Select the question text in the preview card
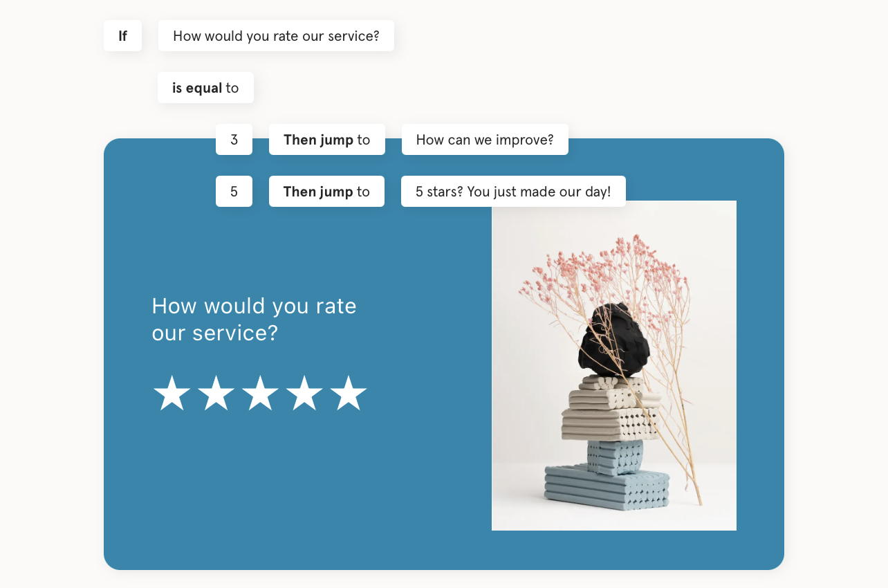This screenshot has height=588, width=888. point(254,320)
